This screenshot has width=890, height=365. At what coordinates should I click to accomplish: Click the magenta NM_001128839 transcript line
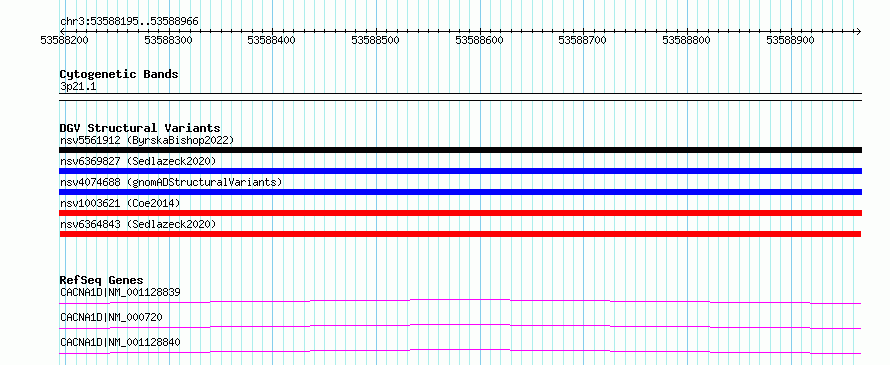[x=460, y=301]
